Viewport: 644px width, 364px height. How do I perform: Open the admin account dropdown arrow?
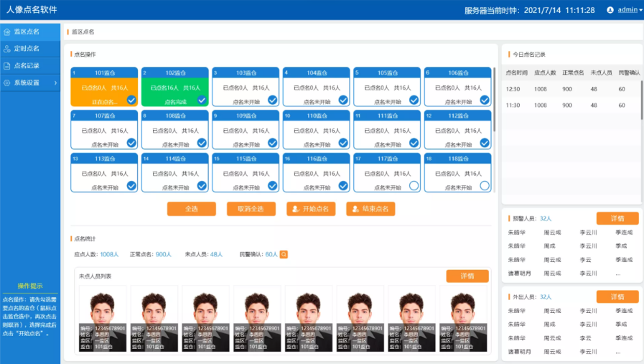pyautogui.click(x=640, y=11)
